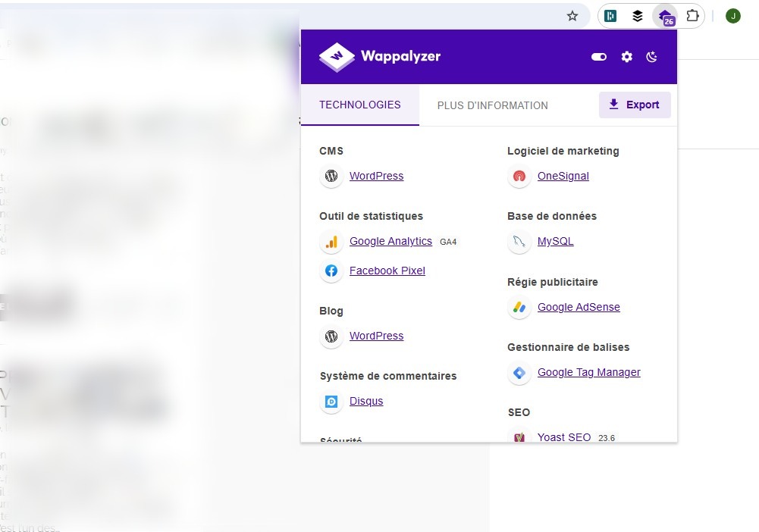This screenshot has width=759, height=532.
Task: Click the Wappalyzer logo in header
Action: coord(379,57)
